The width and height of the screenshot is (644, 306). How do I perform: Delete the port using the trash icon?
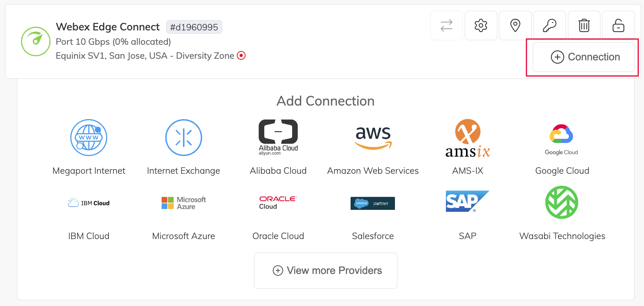tap(584, 25)
